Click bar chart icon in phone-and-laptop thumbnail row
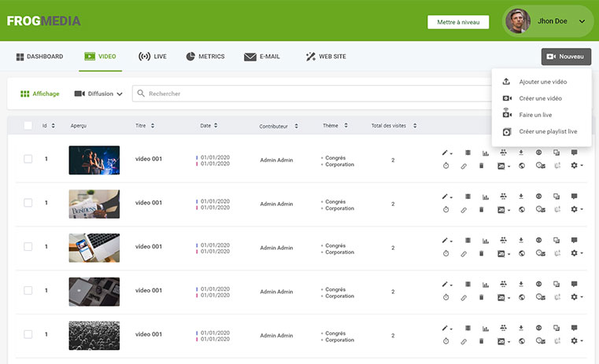 point(485,241)
